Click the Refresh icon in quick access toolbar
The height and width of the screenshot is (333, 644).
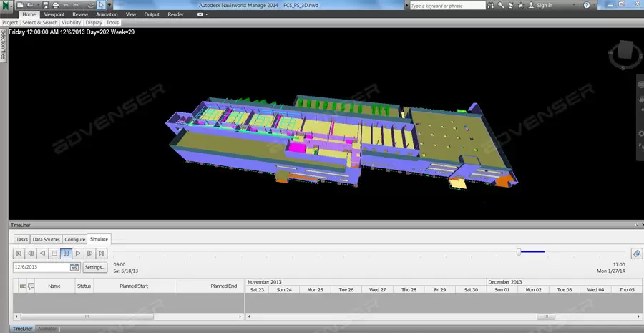91,5
